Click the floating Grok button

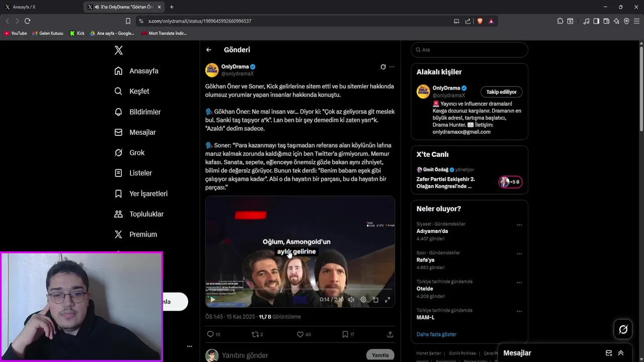623,329
